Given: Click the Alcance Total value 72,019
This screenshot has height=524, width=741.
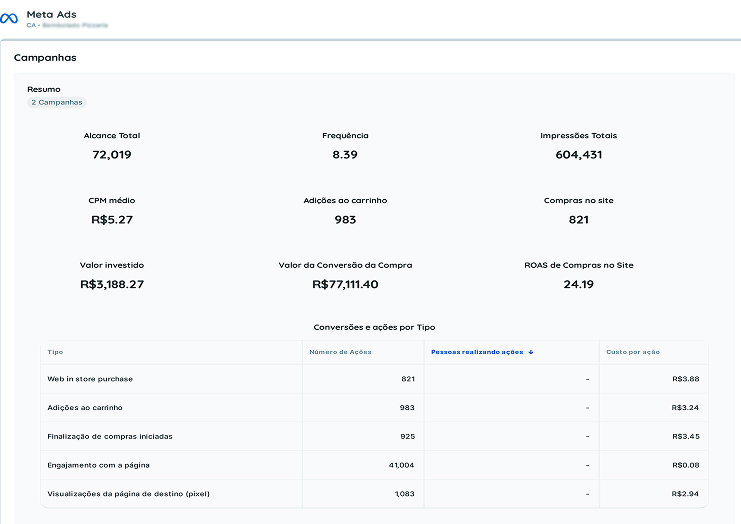Looking at the screenshot, I should click(x=112, y=155).
